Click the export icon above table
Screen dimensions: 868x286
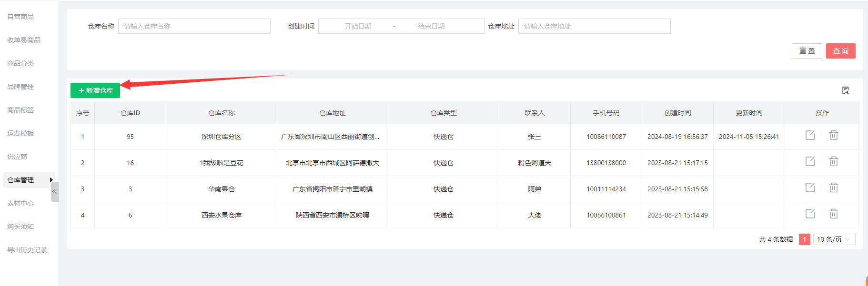(x=845, y=90)
